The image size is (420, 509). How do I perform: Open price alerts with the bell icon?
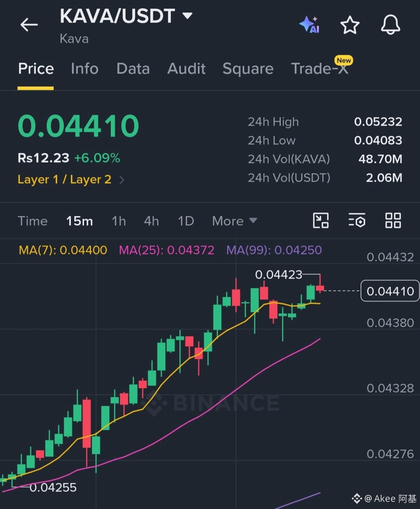click(x=390, y=25)
